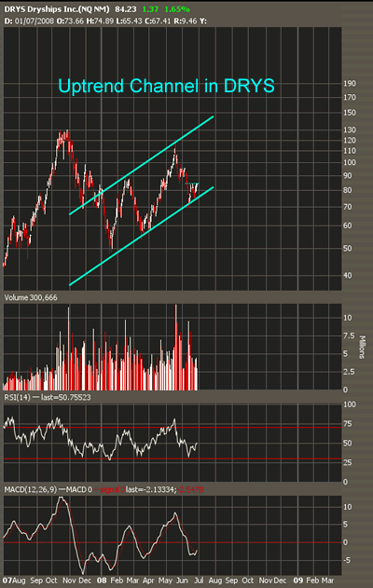Click the 110 price axis label
Image resolution: width=373 pixels, height=588 pixels.
coord(350,151)
